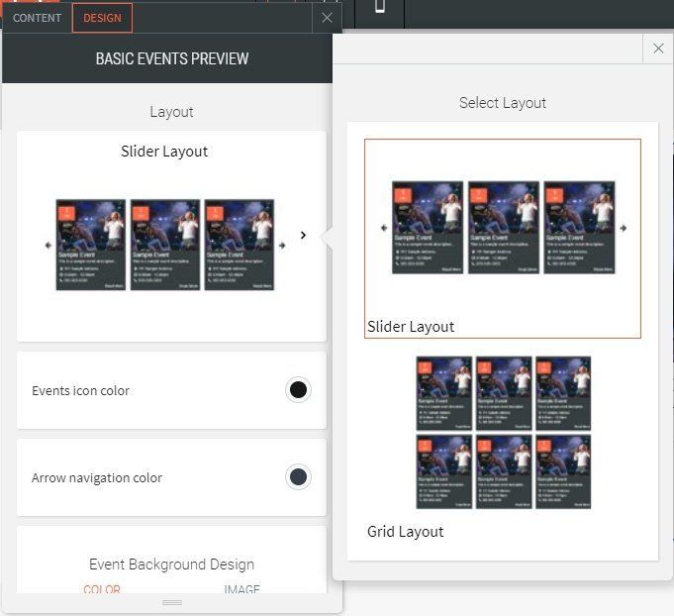This screenshot has width=674, height=616.
Task: Select IMAGE under Event Background Design
Action: pyautogui.click(x=241, y=589)
